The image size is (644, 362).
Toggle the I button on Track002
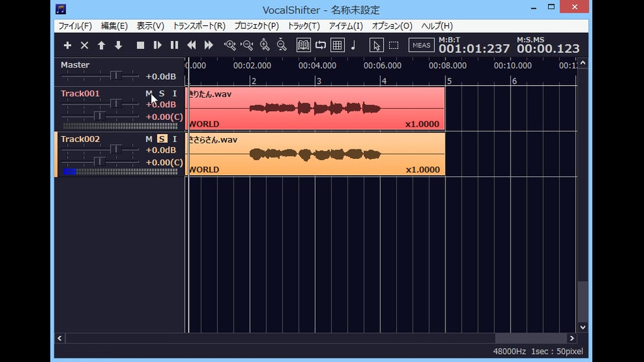[174, 139]
